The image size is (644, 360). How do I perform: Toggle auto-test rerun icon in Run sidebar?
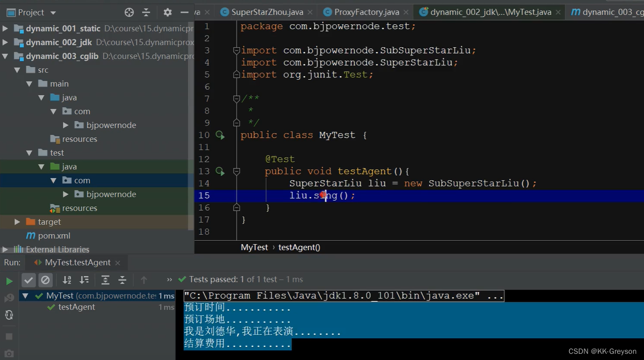coord(9,315)
